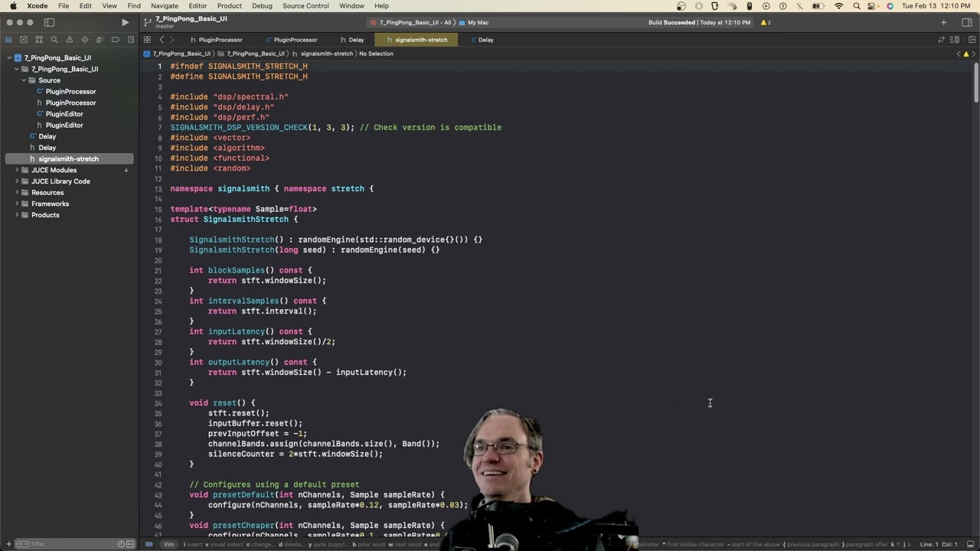Open the Source Control menu
This screenshot has width=980, height=551.
coord(305,6)
